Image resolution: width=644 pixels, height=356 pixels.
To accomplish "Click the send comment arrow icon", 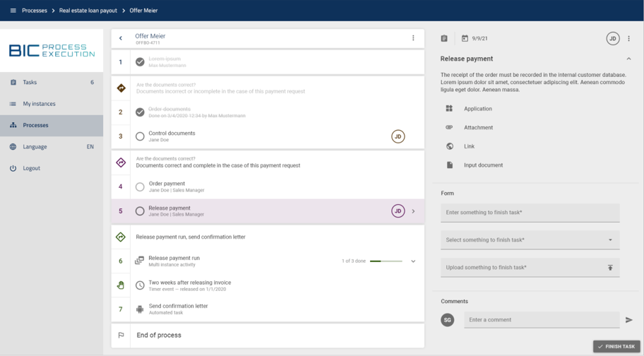I will [x=628, y=320].
